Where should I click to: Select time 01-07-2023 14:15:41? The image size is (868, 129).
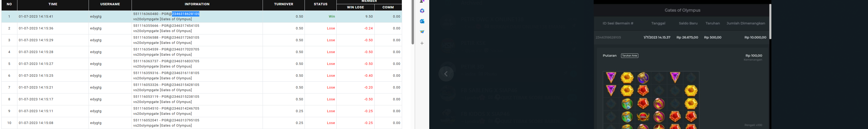(x=36, y=17)
